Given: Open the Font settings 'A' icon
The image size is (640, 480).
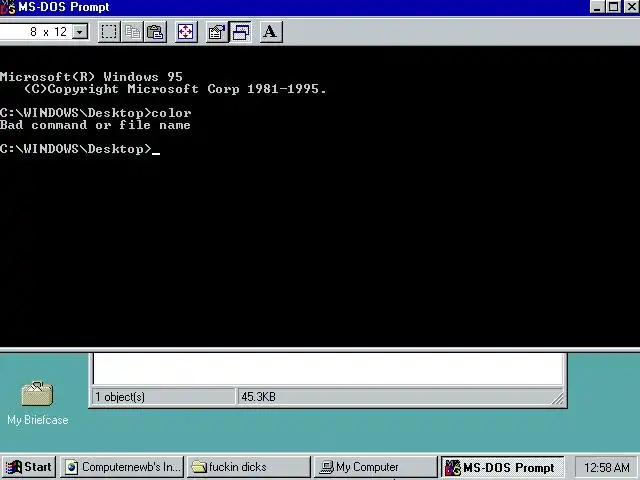Looking at the screenshot, I should pyautogui.click(x=271, y=32).
